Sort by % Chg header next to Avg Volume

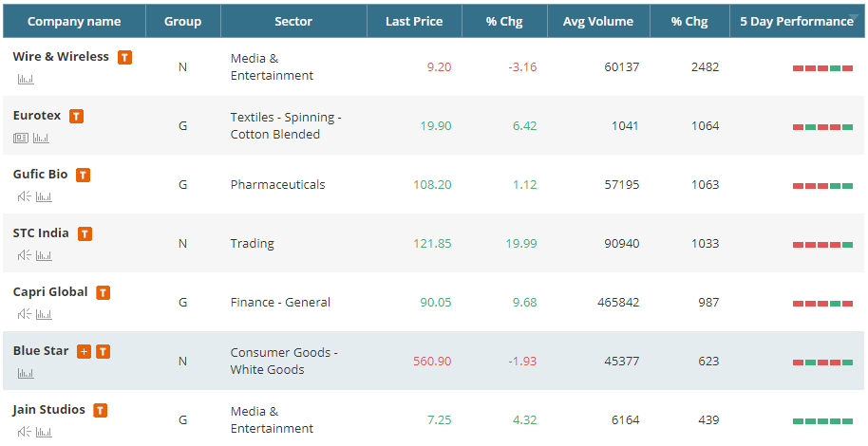point(689,22)
